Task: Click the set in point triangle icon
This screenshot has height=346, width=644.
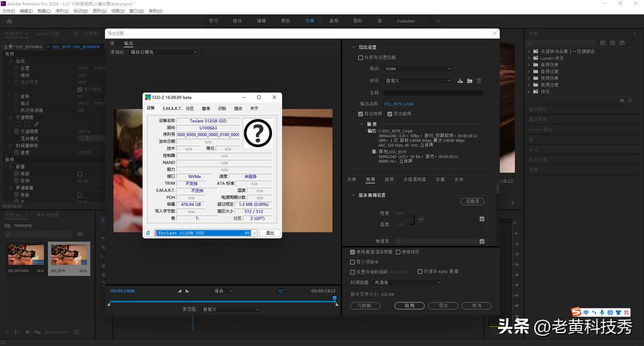Action: (180, 291)
